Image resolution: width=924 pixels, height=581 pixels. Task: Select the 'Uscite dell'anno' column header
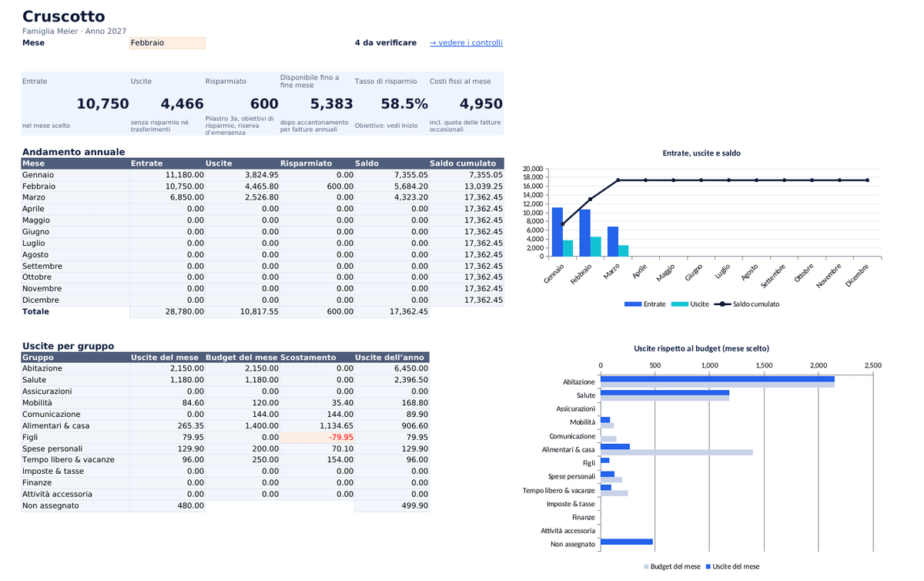coord(391,358)
